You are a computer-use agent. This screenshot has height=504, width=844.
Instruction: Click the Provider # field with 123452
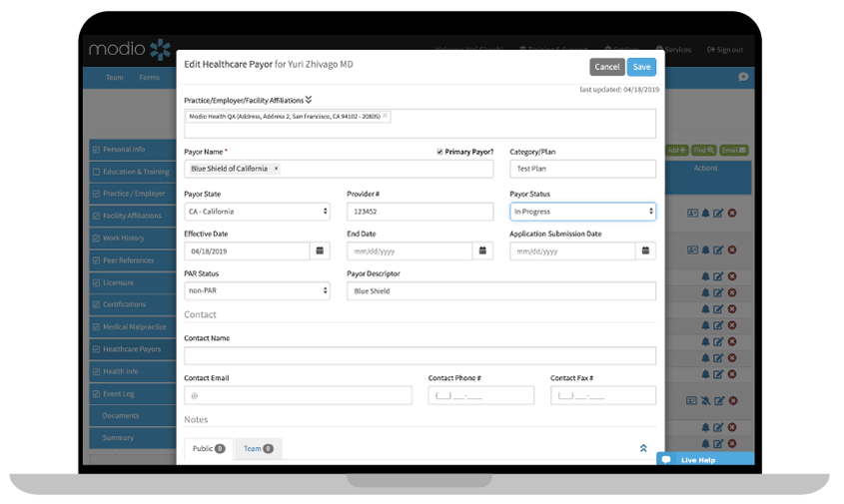tap(420, 212)
